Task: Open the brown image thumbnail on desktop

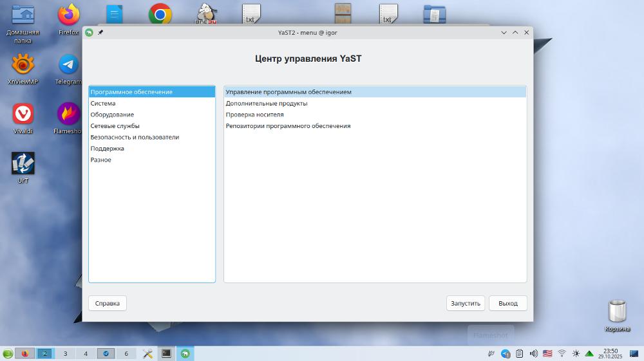Action: 343,13
